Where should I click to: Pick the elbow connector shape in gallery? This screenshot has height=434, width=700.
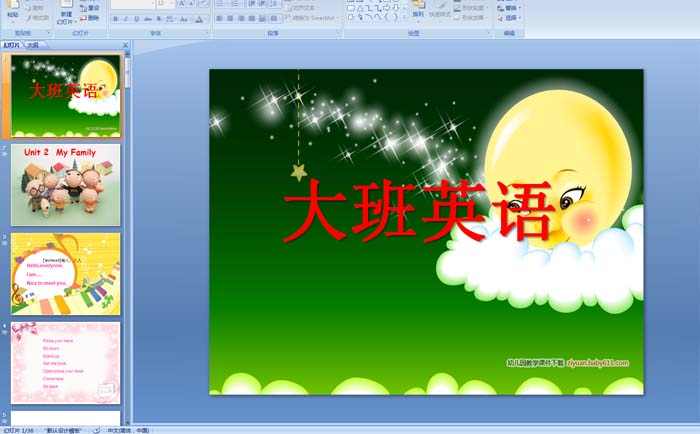click(x=369, y=8)
